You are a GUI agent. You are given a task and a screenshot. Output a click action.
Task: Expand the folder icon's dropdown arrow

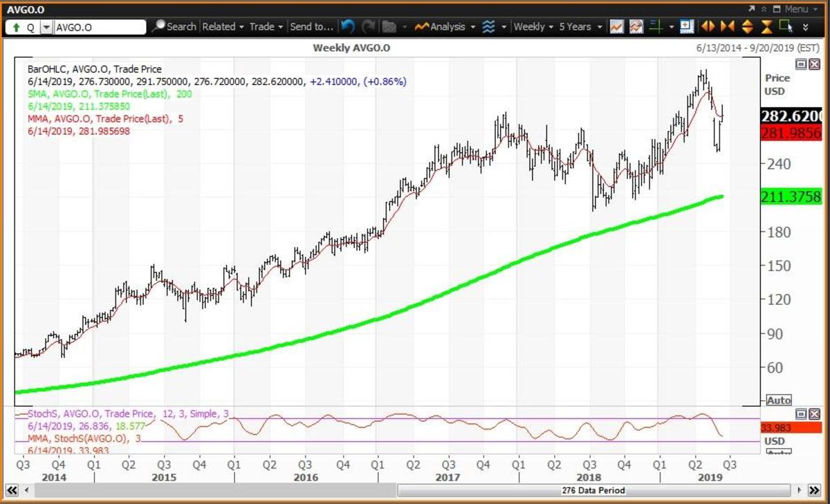(x=403, y=27)
